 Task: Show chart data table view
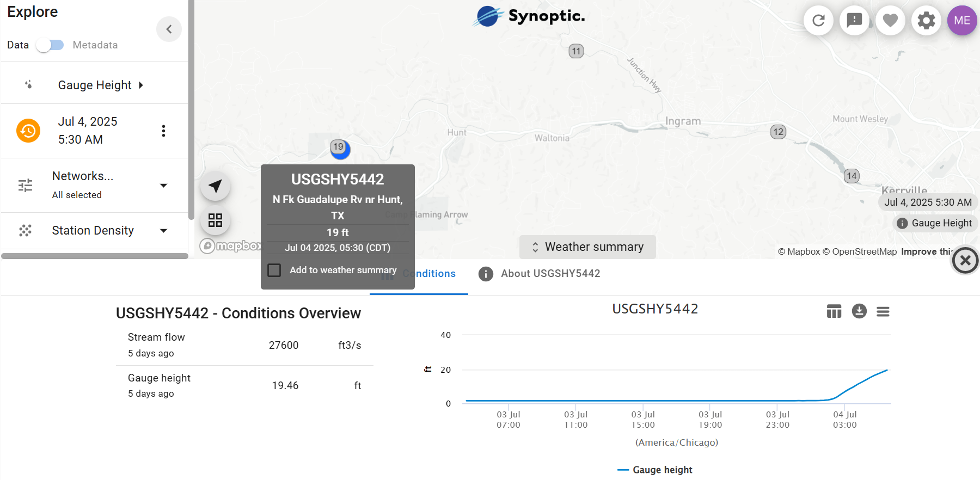(x=834, y=311)
